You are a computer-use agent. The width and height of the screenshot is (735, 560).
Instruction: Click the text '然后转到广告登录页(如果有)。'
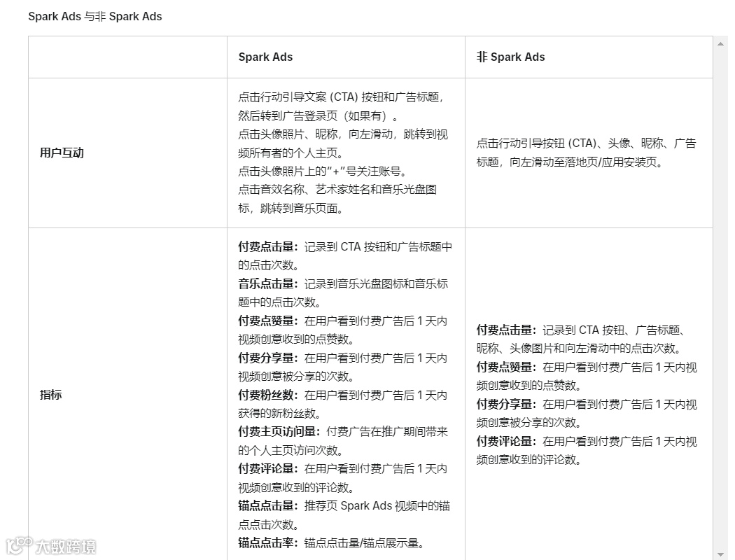pyautogui.click(x=318, y=115)
